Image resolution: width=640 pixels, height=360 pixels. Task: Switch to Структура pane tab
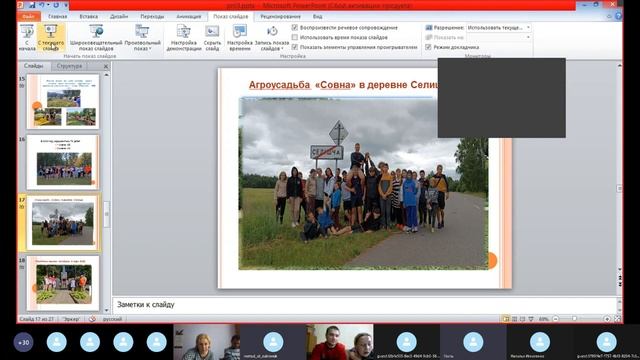click(69, 66)
